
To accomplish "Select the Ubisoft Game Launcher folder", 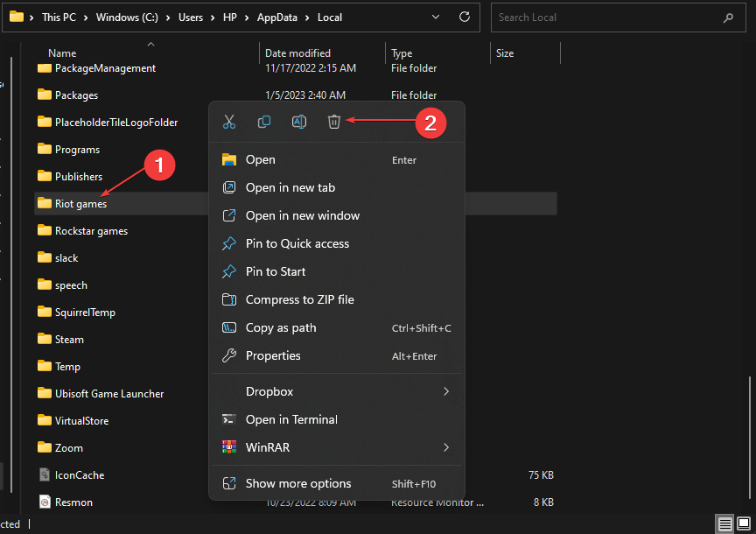I will tap(109, 394).
